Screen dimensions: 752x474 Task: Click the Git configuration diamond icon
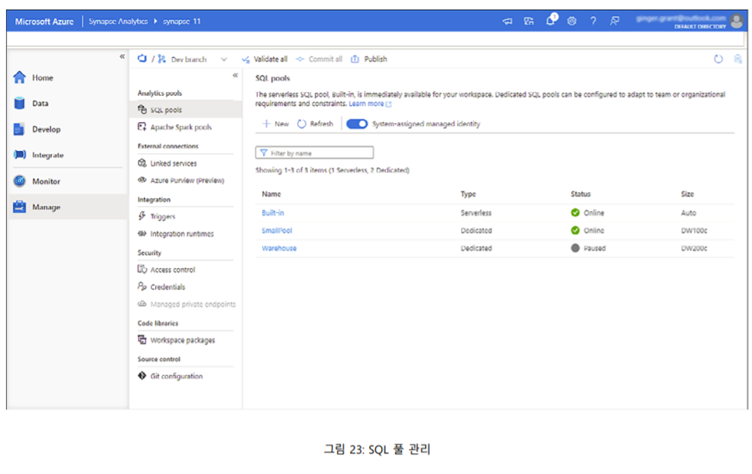tap(142, 376)
